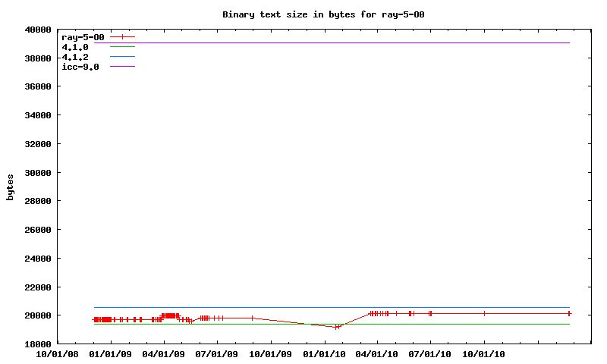Click the icc-9.0 legend line sample

122,67
